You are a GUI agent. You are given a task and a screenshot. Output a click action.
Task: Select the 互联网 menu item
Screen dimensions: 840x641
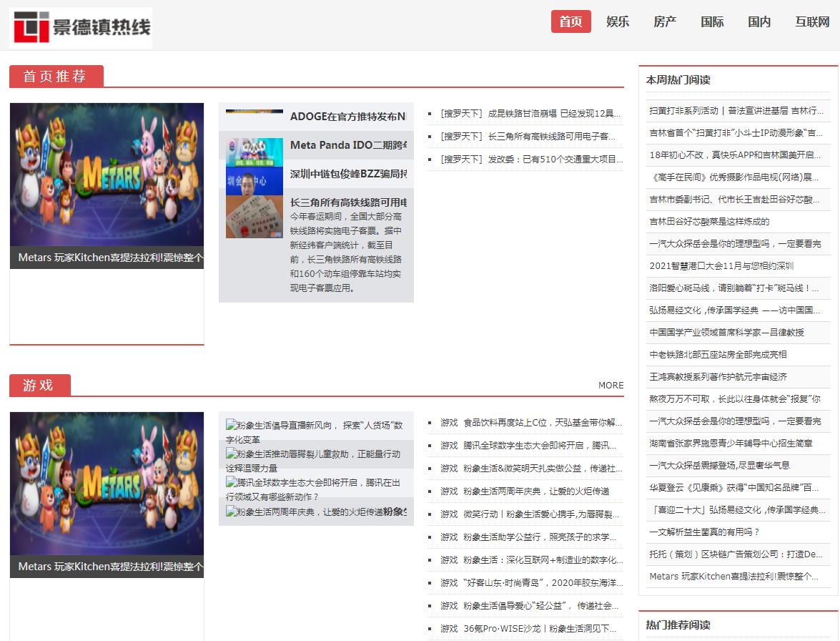pyautogui.click(x=812, y=22)
